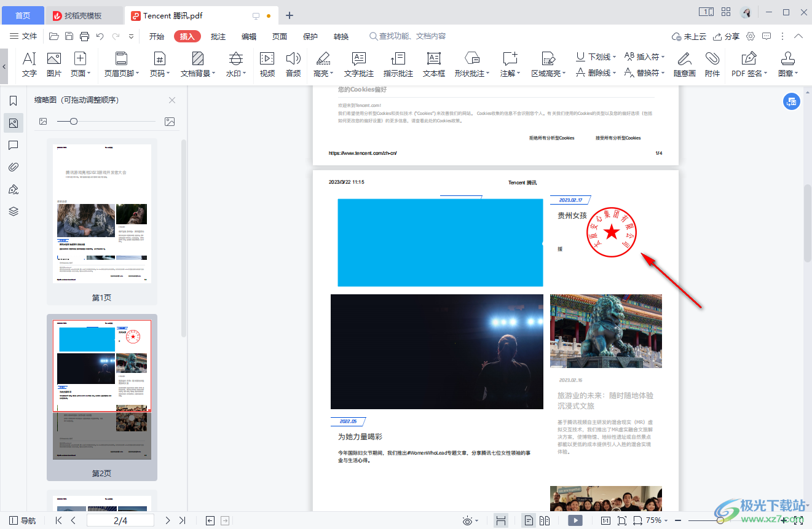Switch to the 保护 ribbon tab
The width and height of the screenshot is (812, 529).
(x=310, y=36)
